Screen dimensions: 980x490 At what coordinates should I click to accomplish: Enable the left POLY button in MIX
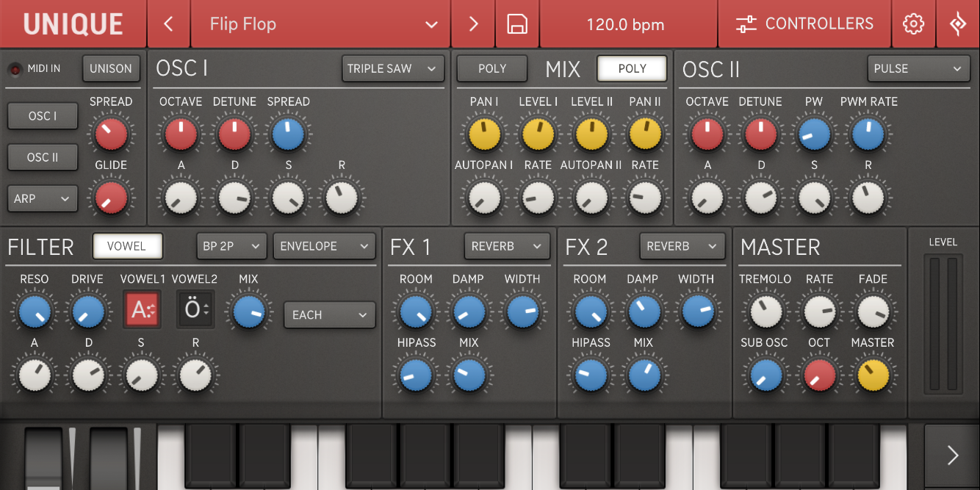point(492,68)
